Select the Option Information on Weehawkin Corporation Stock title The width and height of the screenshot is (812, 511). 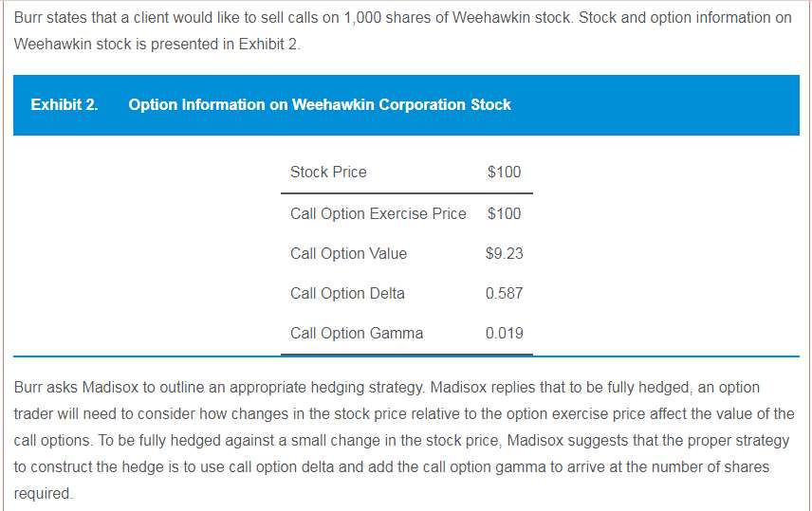point(320,104)
